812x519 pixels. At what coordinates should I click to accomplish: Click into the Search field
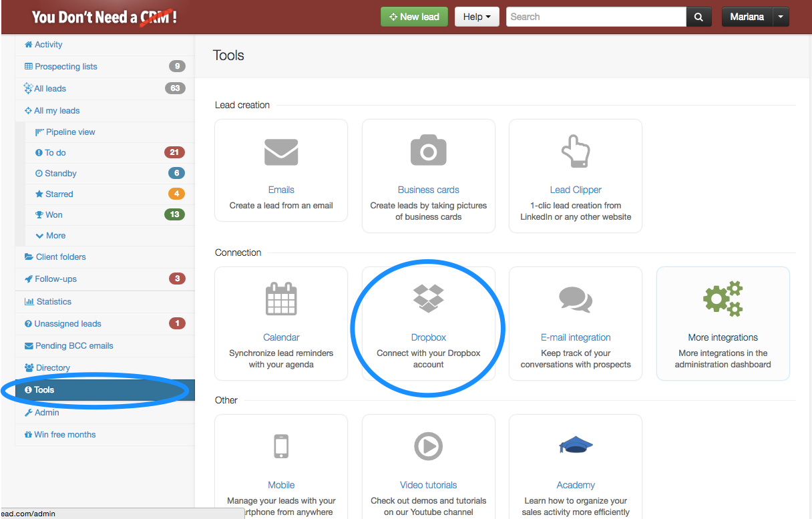click(596, 17)
